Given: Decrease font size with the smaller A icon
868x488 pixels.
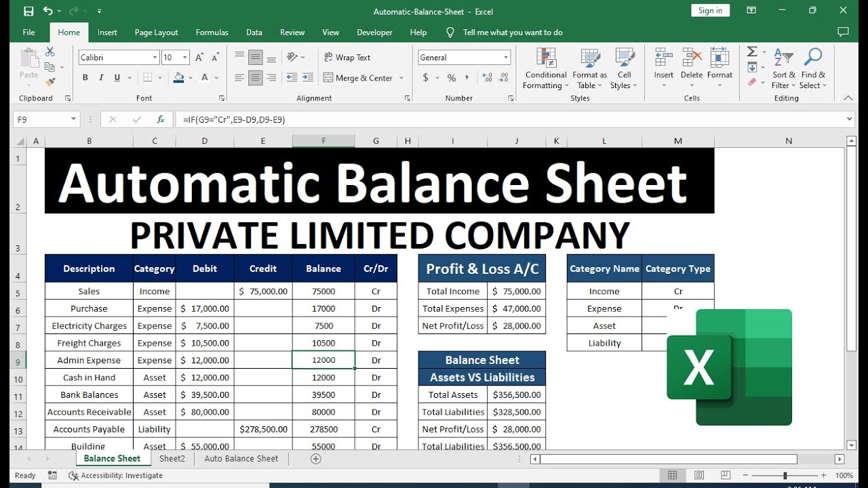Looking at the screenshot, I should [x=215, y=58].
